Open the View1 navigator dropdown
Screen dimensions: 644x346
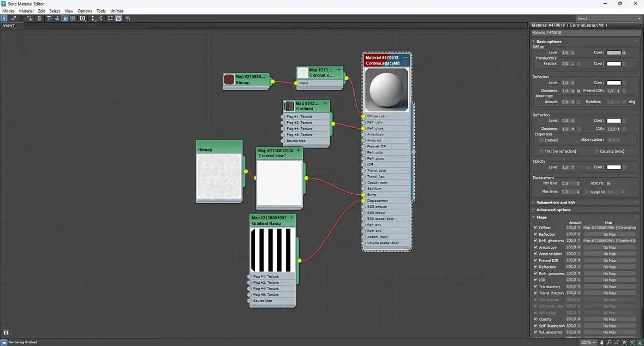pos(609,19)
